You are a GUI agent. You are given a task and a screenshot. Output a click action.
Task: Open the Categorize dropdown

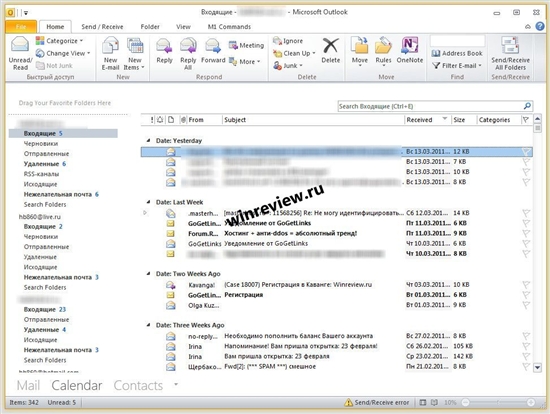click(x=60, y=41)
